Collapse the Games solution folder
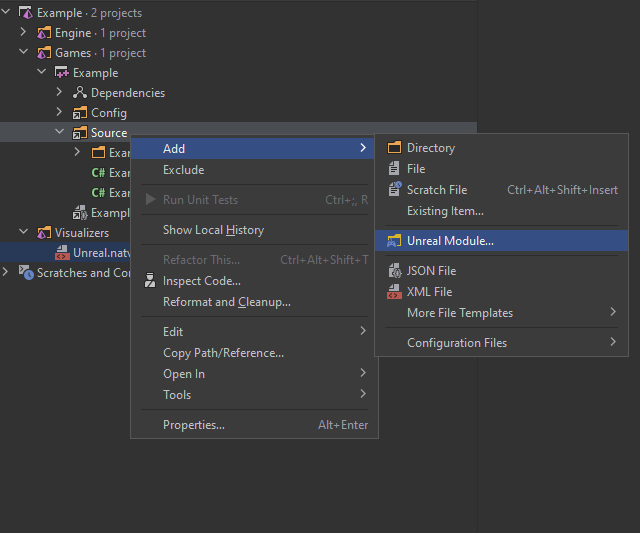640x533 pixels. click(24, 53)
